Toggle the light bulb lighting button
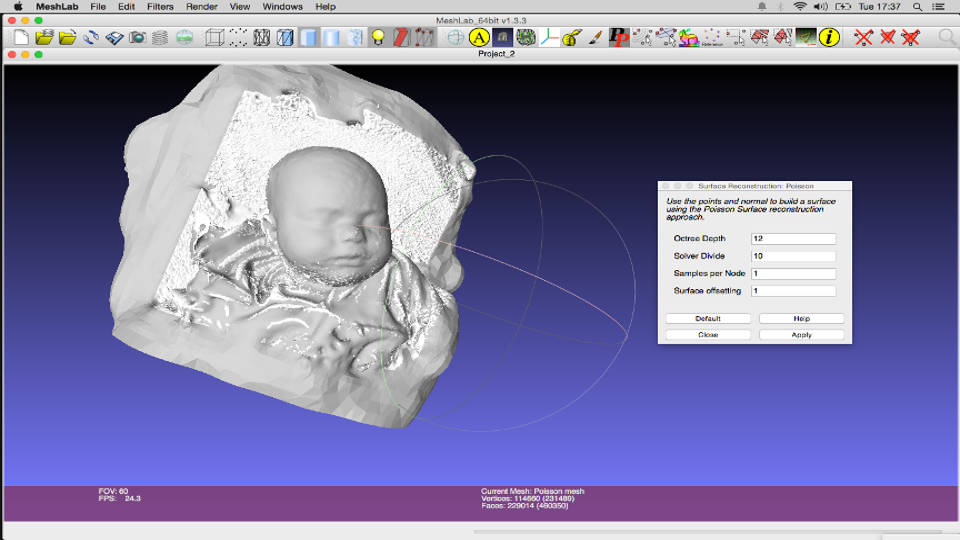This screenshot has width=960, height=540. tap(378, 38)
